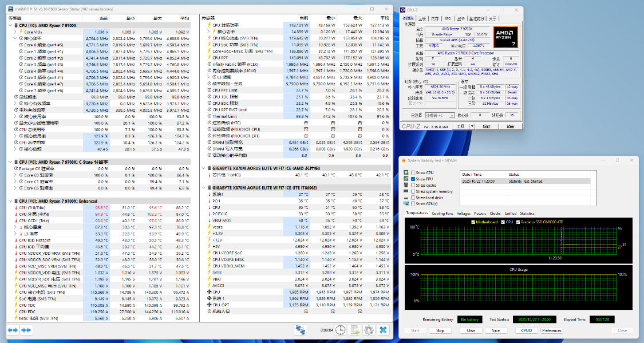Open HWiNFO remote network monitoring icon
Screen dimensions: 644x343
[301, 329]
